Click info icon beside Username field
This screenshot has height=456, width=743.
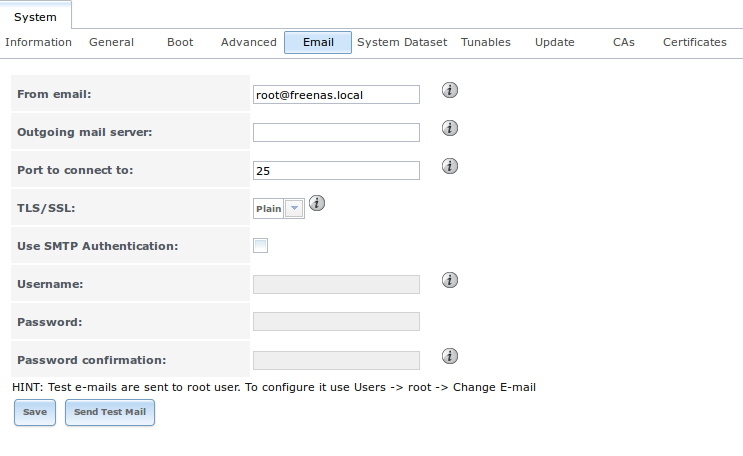click(450, 280)
